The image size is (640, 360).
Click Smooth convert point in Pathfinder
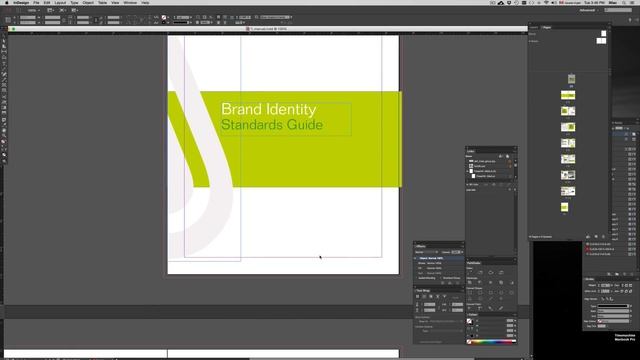point(491,308)
